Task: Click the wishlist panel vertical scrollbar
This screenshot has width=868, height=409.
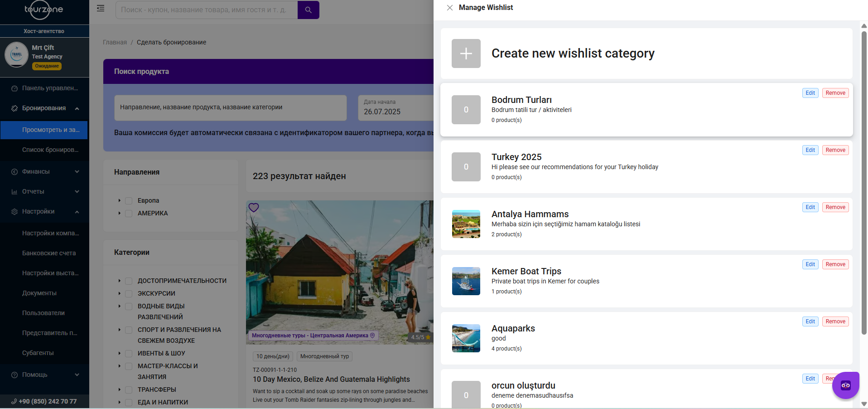Action: pos(864,183)
